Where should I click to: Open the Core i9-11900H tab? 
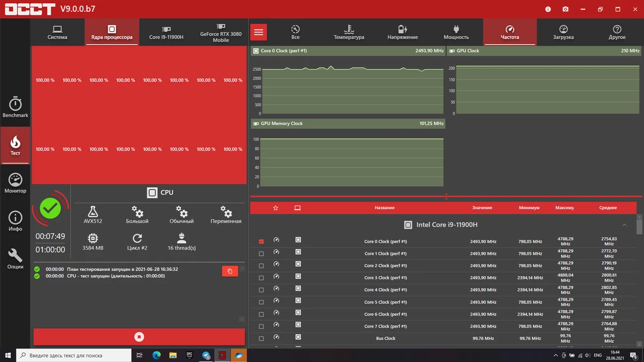click(166, 32)
